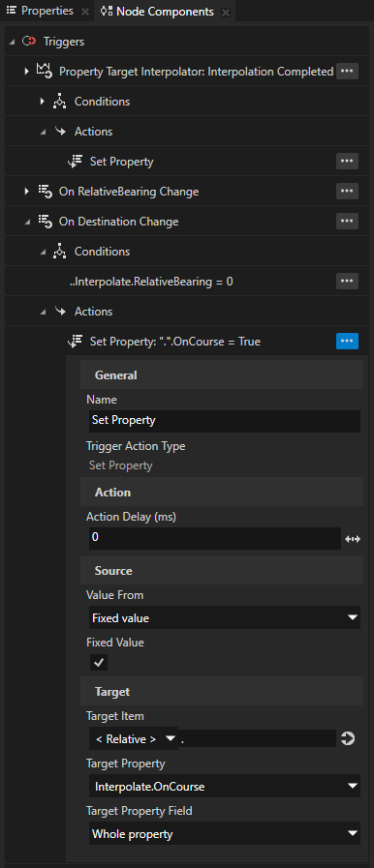Expand Property Target Interpolator trigger

tap(26, 72)
